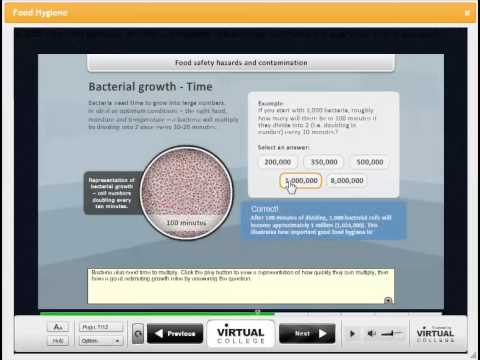Click the "Bacterial growth - Time" heading
The height and width of the screenshot is (360, 480).
point(150,87)
